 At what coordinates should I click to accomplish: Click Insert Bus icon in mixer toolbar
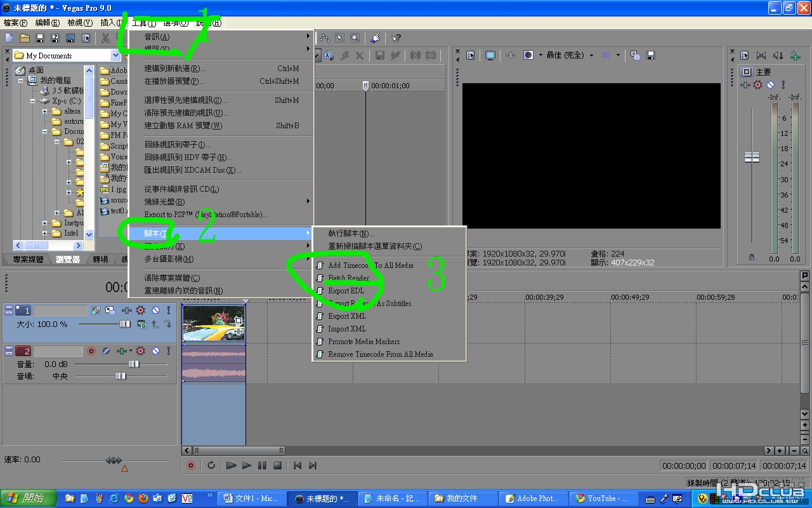click(x=795, y=55)
